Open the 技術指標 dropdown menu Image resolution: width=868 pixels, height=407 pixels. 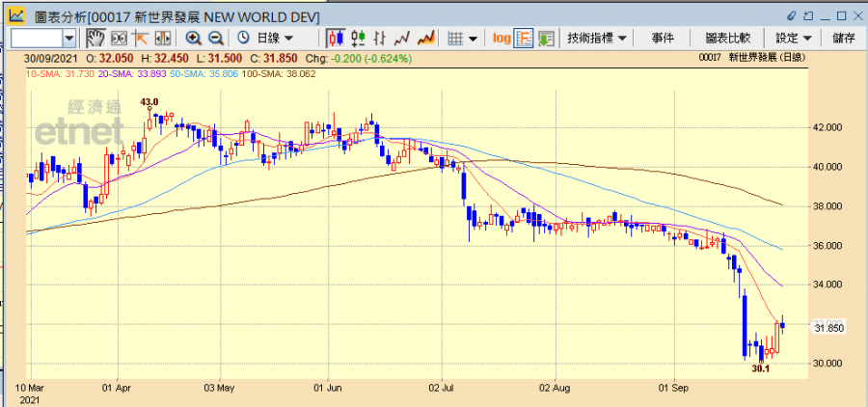598,38
